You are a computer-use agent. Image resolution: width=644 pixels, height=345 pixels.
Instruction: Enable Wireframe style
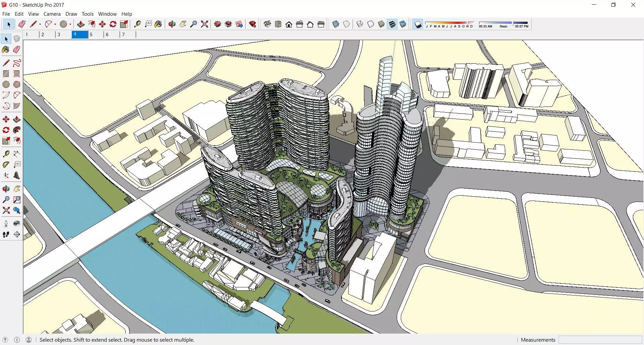pyautogui.click(x=360, y=24)
